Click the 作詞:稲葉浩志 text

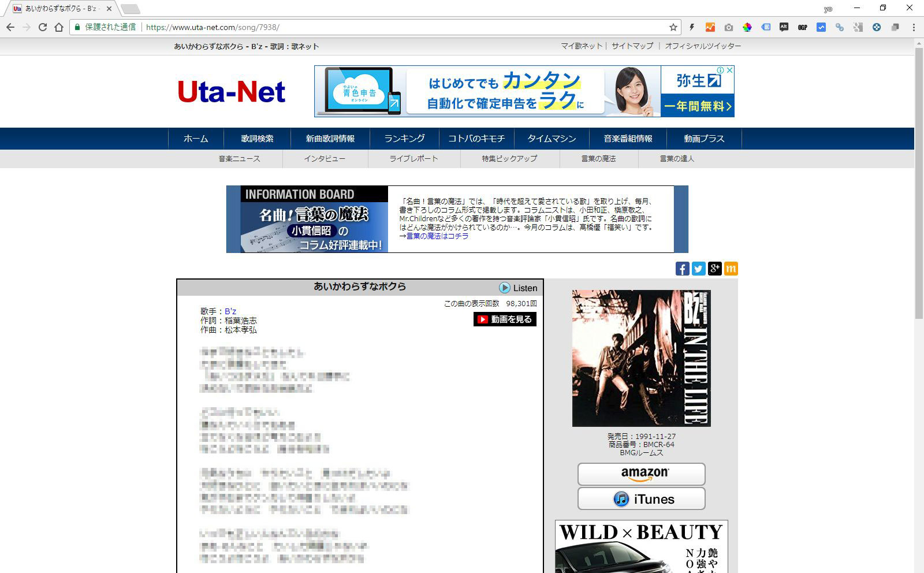(x=229, y=321)
